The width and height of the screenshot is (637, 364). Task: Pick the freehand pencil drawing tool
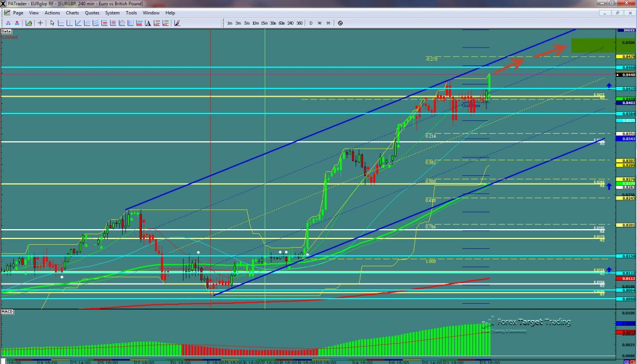[x=177, y=23]
